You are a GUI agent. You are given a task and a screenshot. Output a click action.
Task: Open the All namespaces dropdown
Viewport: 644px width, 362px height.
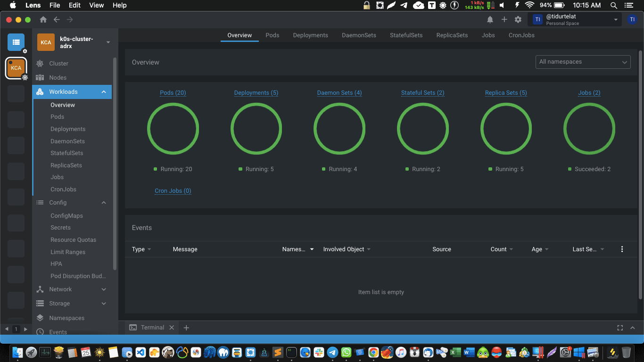583,62
